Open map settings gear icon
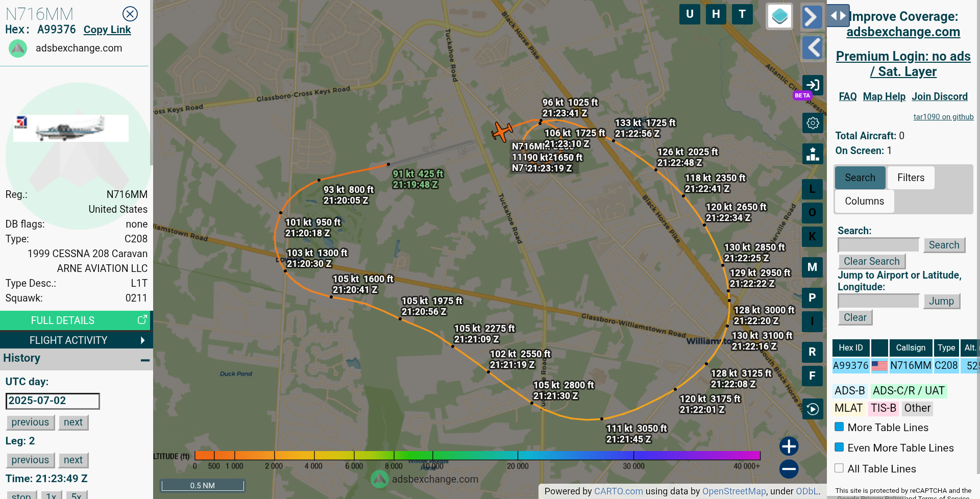Image resolution: width=980 pixels, height=499 pixels. point(813,123)
